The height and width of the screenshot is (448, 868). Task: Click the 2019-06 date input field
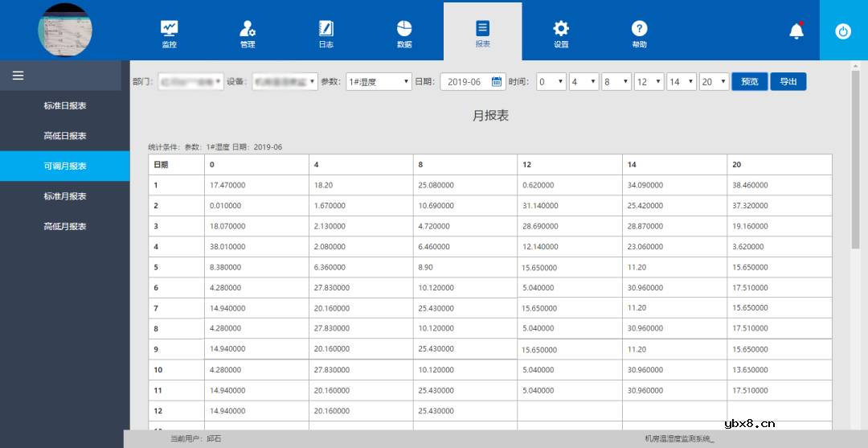465,82
